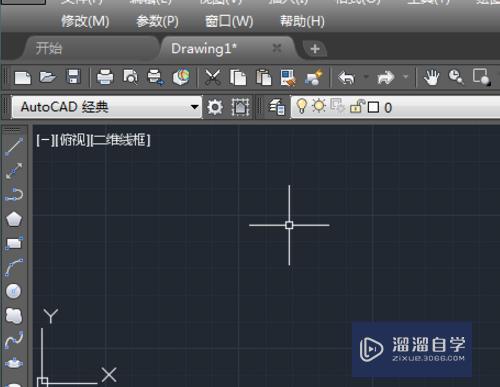The height and width of the screenshot is (387, 500).
Task: Print the drawing using Plot icon
Action: click(105, 78)
